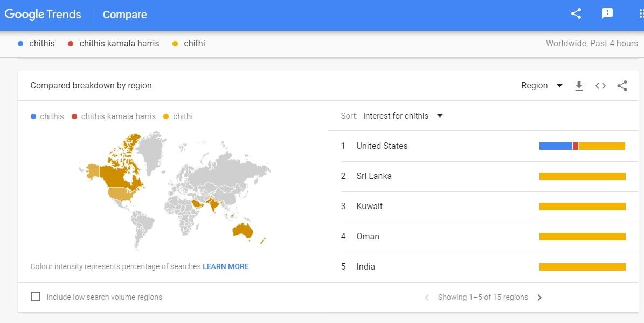Enable Include low search volume regions
This screenshot has width=644, height=323.
coord(36,297)
